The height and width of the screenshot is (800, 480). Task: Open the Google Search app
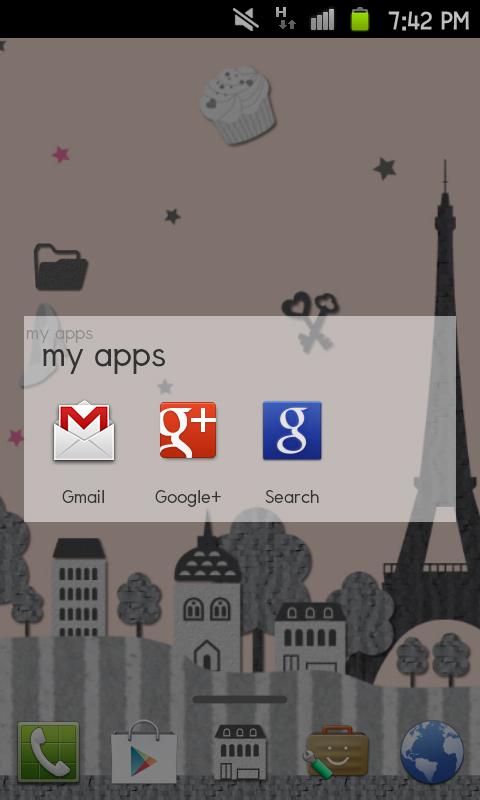[x=292, y=431]
